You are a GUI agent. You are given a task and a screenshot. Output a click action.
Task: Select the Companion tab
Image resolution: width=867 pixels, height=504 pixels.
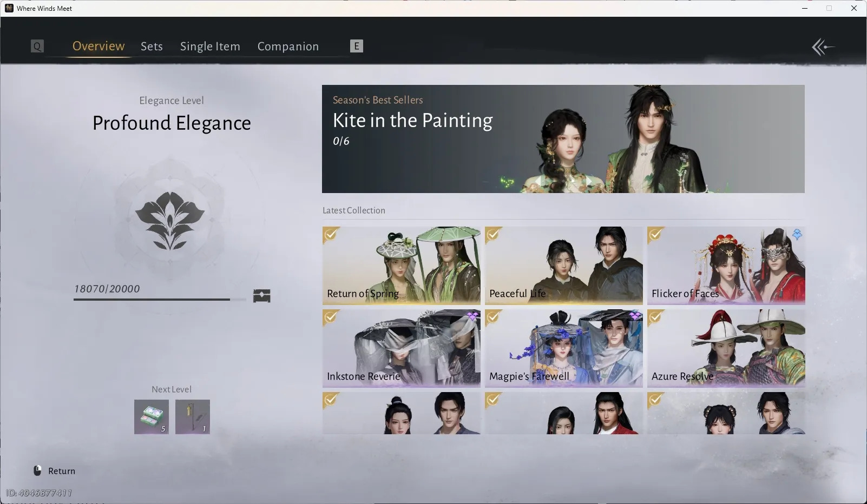tap(288, 47)
